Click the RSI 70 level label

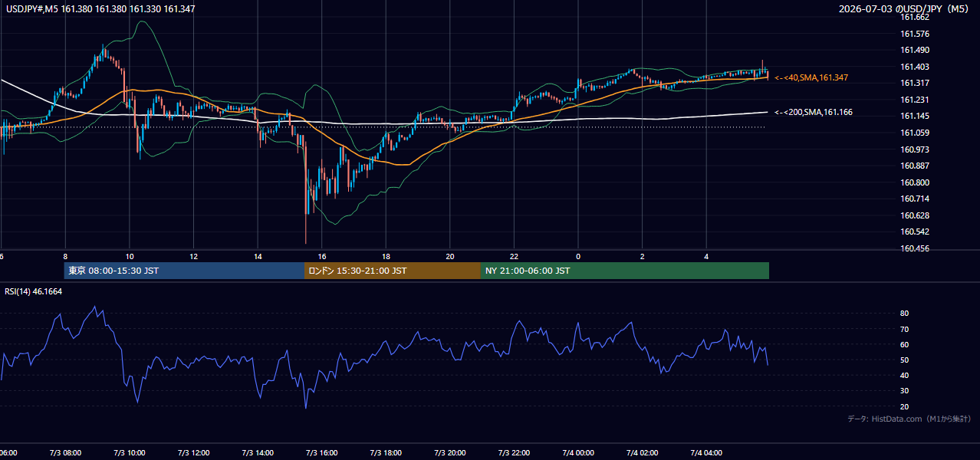[905, 329]
